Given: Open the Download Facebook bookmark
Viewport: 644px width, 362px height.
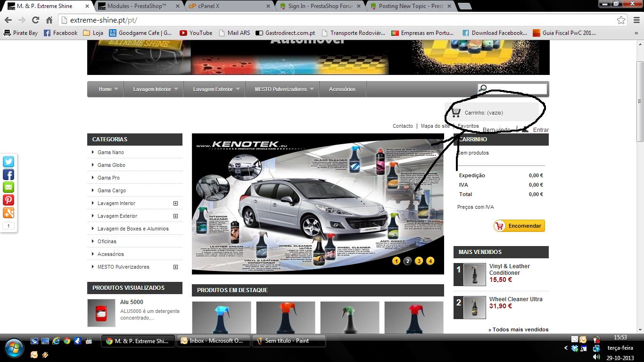Looking at the screenshot, I should click(495, 33).
